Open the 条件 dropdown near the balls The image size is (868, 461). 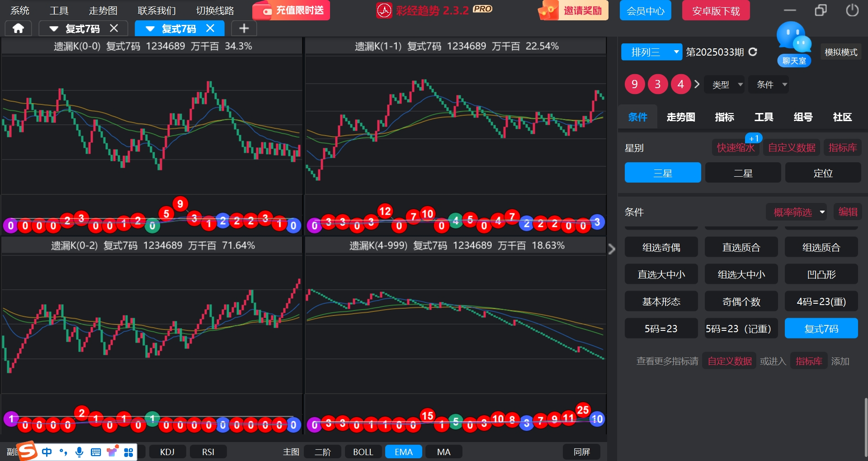tap(769, 85)
